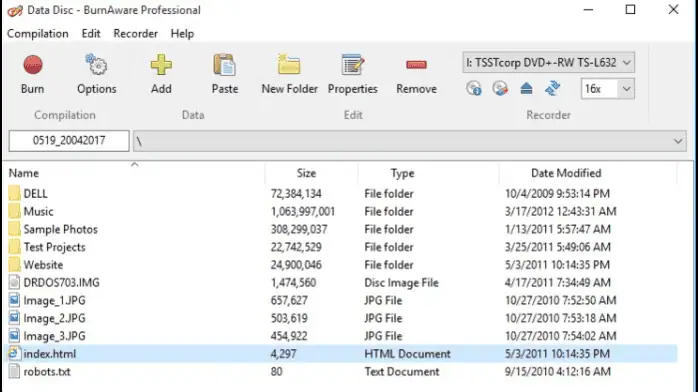Click the Image_2.JPG file icon
This screenshot has width=698, height=392.
click(x=14, y=318)
